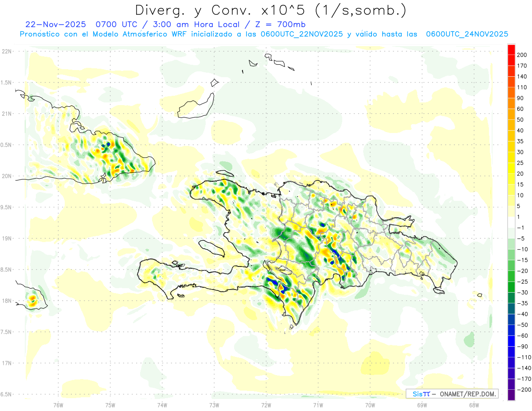Click the green color bar segment between -20 and -25
The width and height of the screenshot is (532, 411).
pos(511,276)
